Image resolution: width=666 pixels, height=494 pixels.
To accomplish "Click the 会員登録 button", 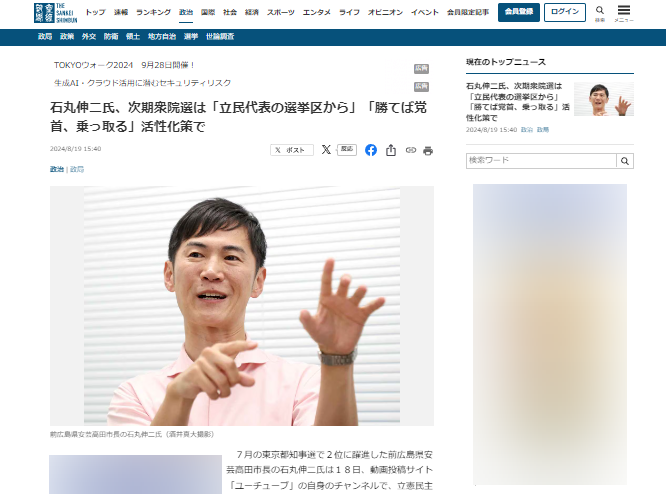I will [x=519, y=12].
